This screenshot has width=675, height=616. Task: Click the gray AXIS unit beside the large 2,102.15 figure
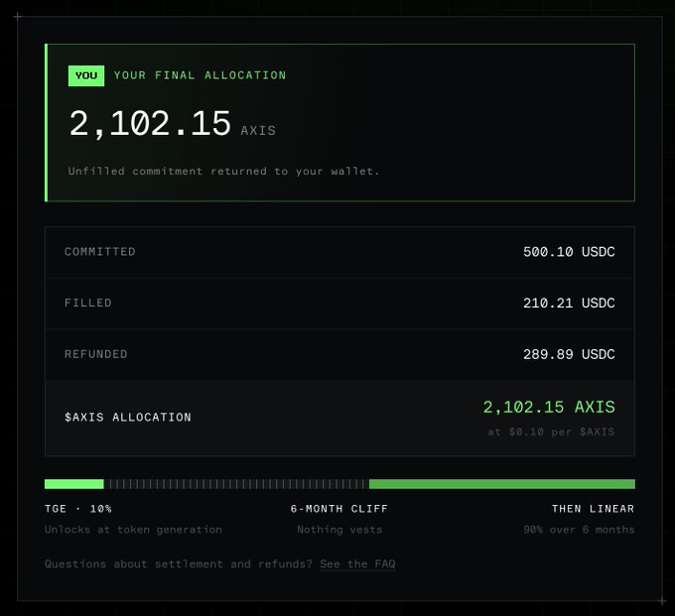pos(258,130)
